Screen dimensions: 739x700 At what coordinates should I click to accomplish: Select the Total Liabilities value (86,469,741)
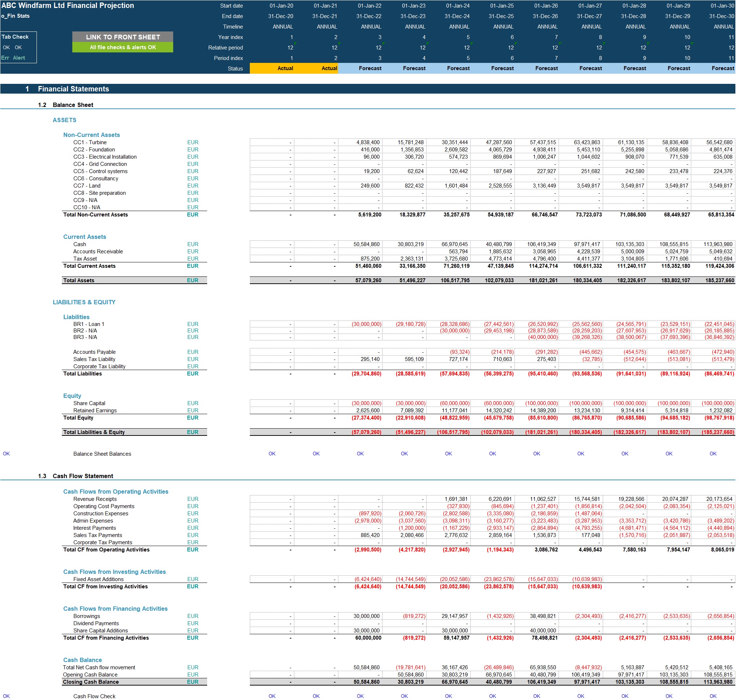(719, 374)
